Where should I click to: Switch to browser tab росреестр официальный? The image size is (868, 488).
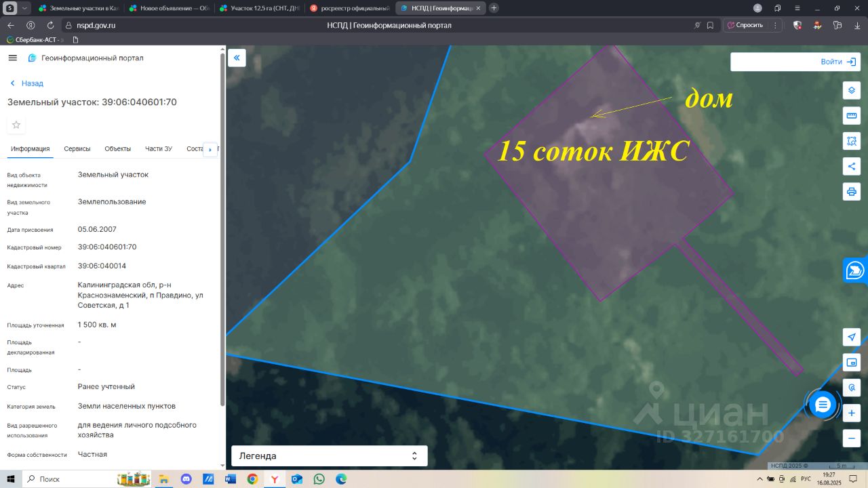(350, 8)
